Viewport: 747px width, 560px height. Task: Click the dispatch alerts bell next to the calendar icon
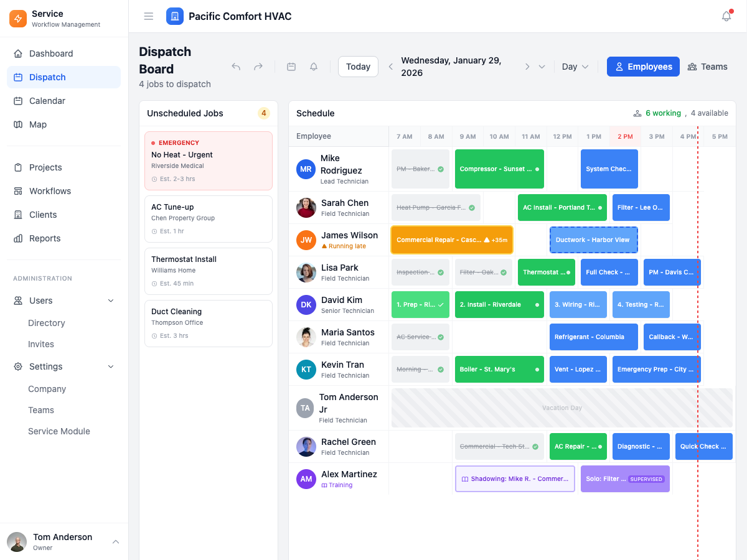coord(314,66)
